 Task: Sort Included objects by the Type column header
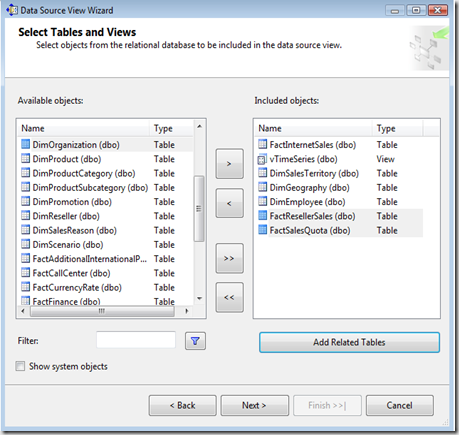(x=397, y=128)
